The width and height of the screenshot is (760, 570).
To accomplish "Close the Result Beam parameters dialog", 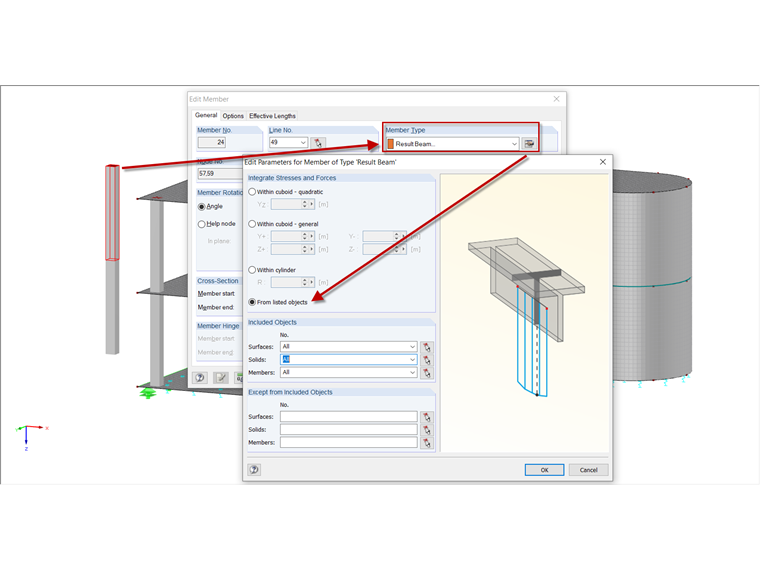I will (602, 162).
